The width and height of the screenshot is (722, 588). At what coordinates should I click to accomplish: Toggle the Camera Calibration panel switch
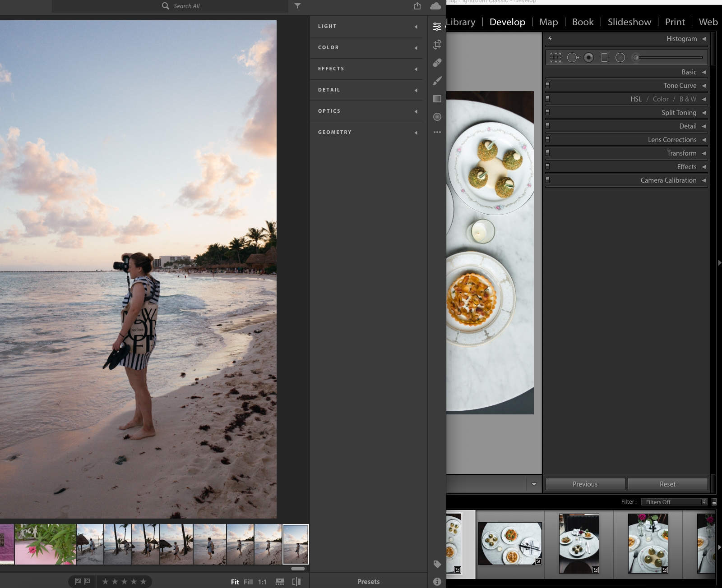pos(548,180)
